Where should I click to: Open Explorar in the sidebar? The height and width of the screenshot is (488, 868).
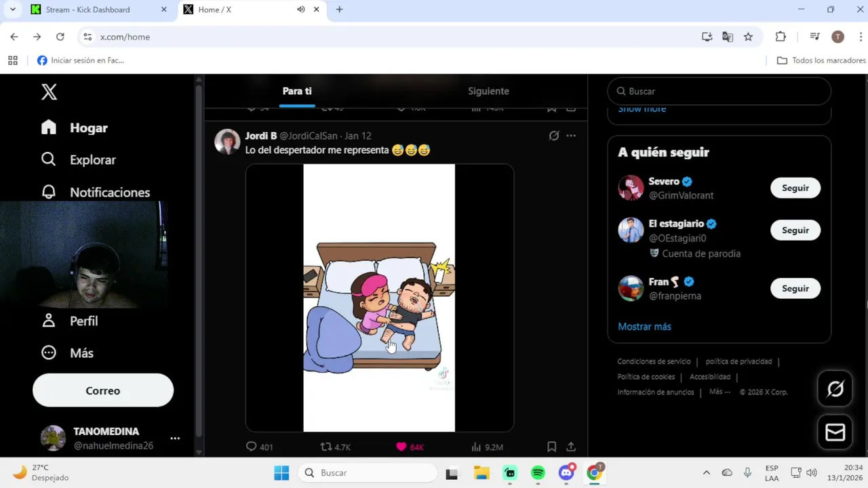(x=79, y=160)
